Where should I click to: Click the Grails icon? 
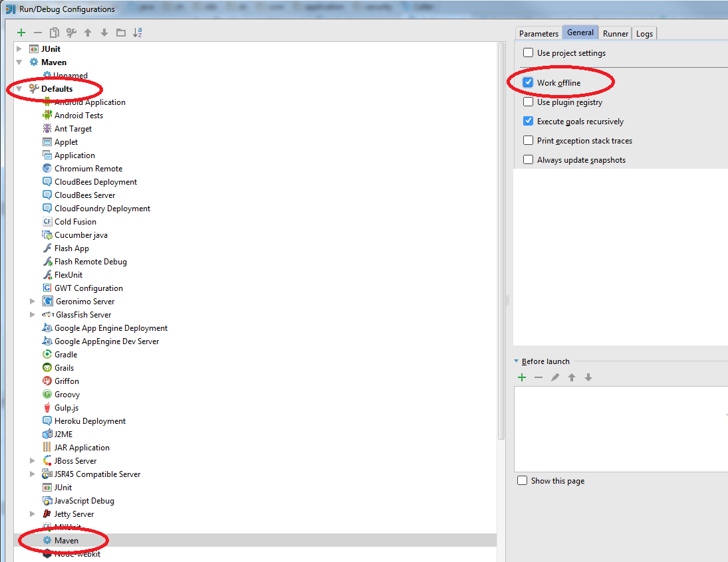coord(47,367)
